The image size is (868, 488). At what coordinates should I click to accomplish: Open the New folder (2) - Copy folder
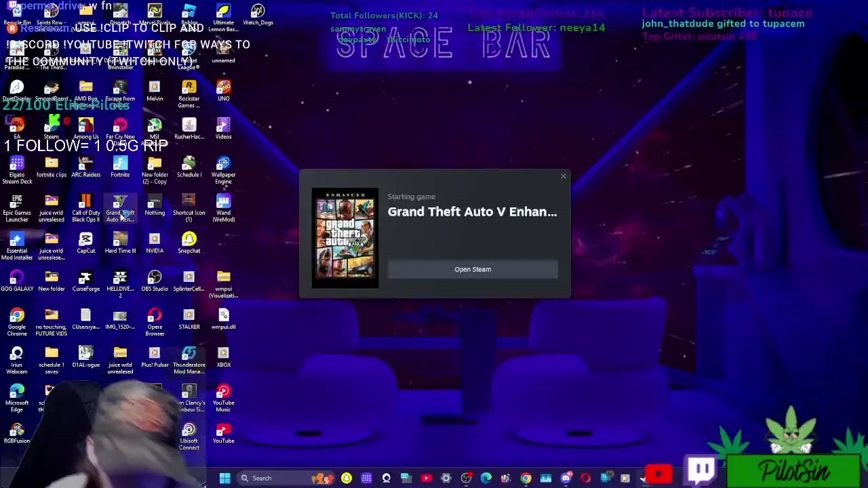point(155,169)
